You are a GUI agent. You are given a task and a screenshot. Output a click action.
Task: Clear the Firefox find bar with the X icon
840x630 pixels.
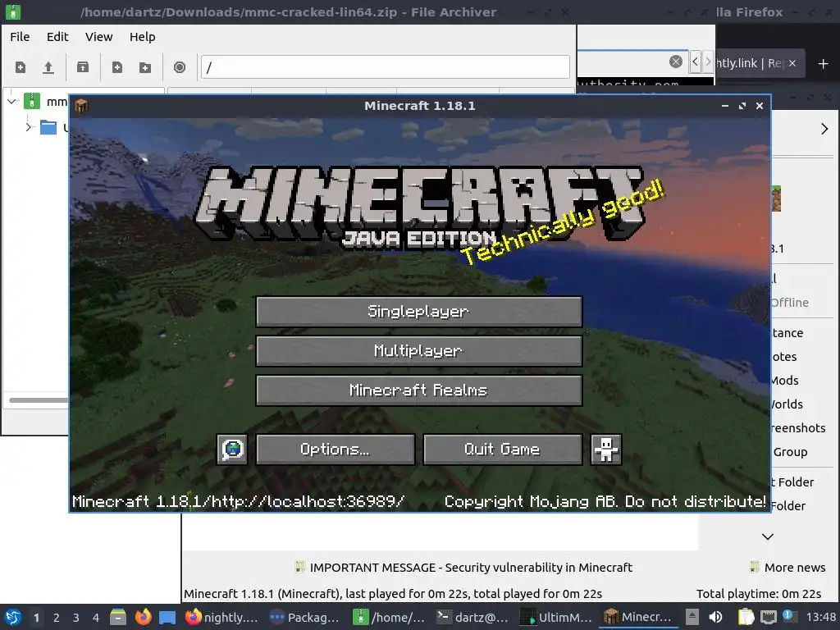(676, 62)
